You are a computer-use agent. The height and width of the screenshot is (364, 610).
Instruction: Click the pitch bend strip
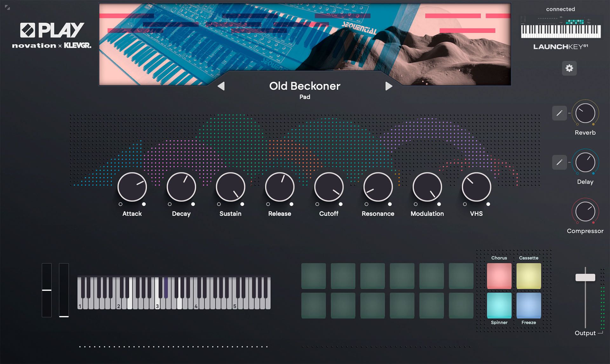tap(47, 290)
